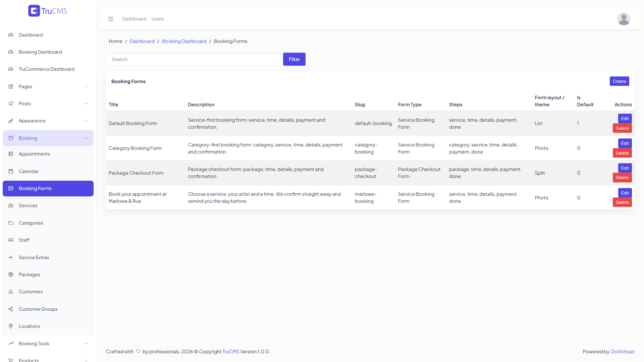The height and width of the screenshot is (362, 644).
Task: Click the Posts pin icon
Action: (11, 104)
